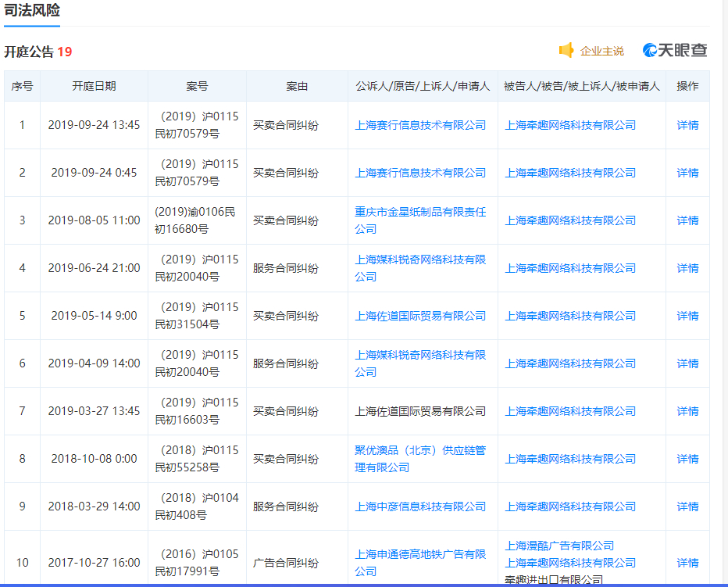Click the 案号 column header

[197, 86]
